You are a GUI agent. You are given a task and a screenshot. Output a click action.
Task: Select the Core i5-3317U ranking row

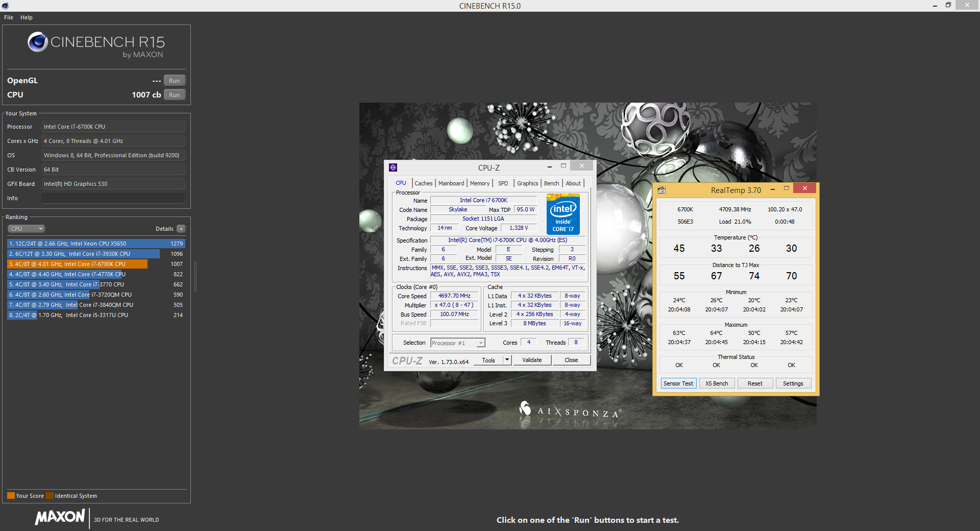coord(96,315)
